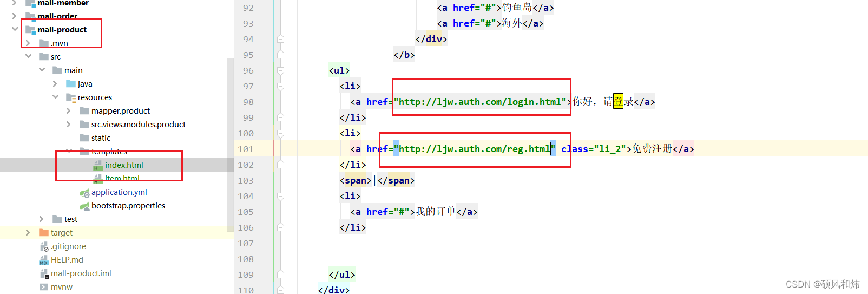This screenshot has height=294, width=868.
Task: Click the blue java source folder icon
Action: click(71, 83)
